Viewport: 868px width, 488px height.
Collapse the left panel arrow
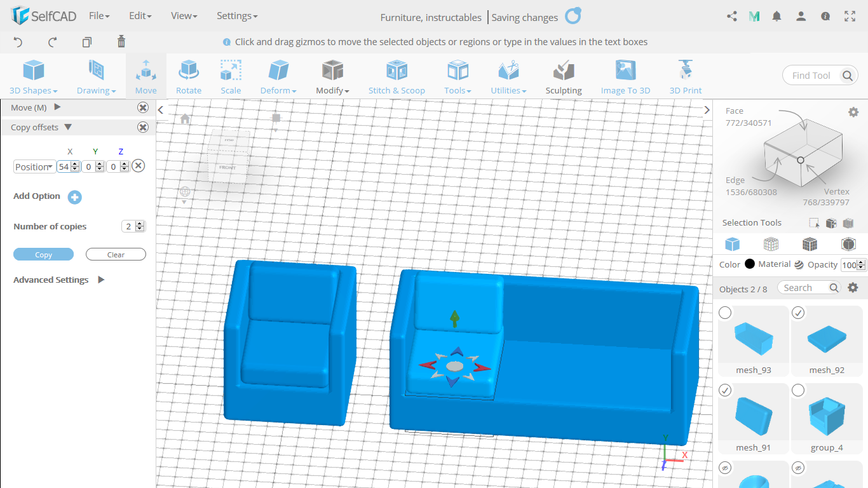(161, 110)
